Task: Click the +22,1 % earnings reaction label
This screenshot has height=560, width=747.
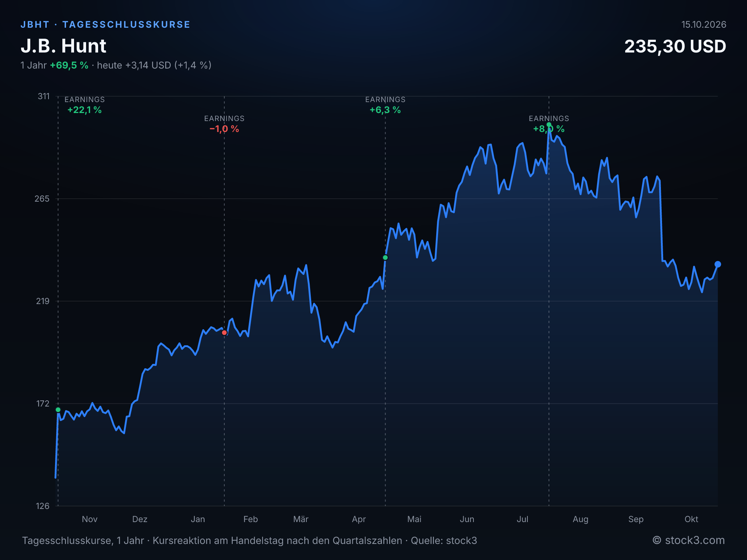Action: pyautogui.click(x=85, y=110)
